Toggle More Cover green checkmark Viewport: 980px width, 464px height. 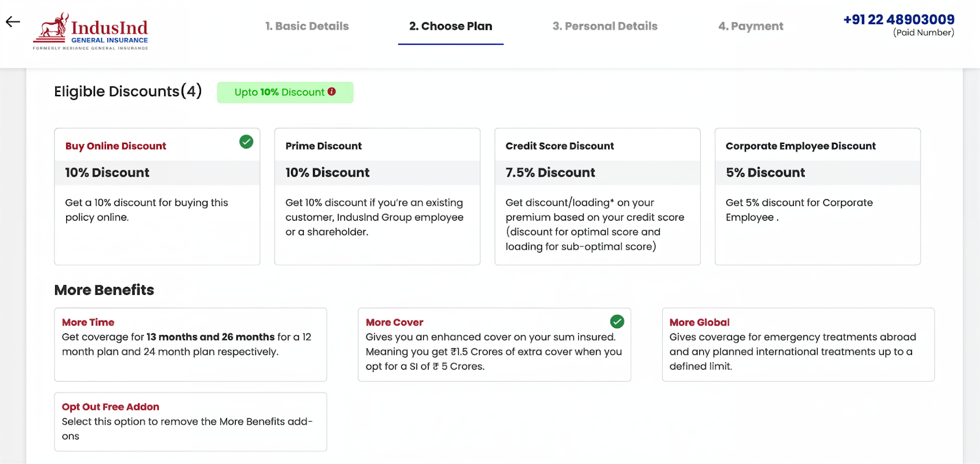(x=617, y=321)
